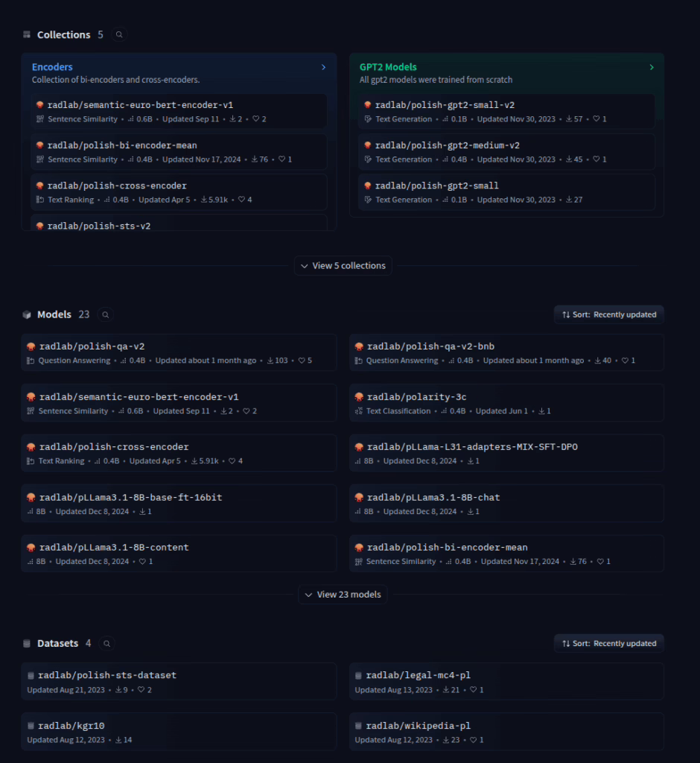Screen dimensions: 700x763
Task: Click the dataset icon beside radlab/legal-mc4-pl
Action: point(359,676)
